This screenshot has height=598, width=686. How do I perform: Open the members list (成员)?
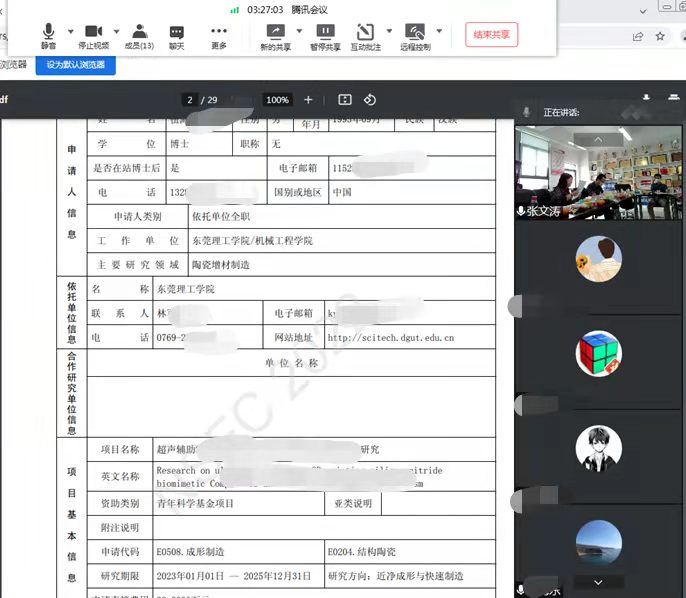[139, 35]
